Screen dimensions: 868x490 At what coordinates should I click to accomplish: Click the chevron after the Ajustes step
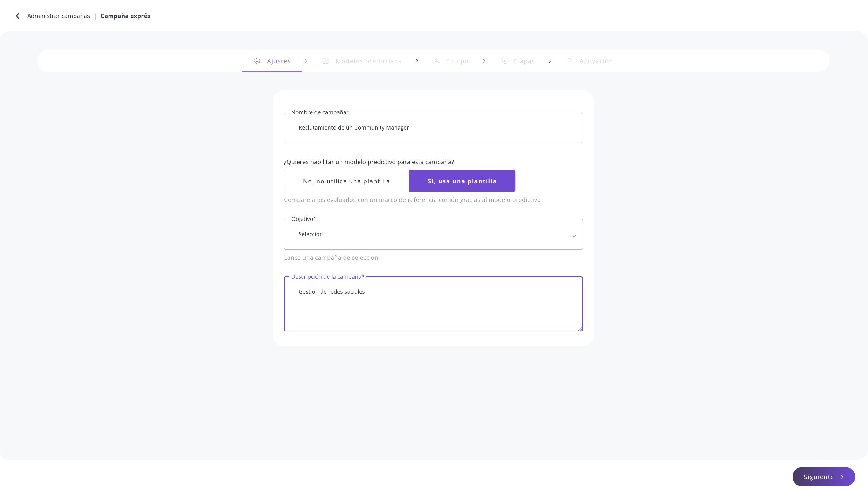point(306,60)
